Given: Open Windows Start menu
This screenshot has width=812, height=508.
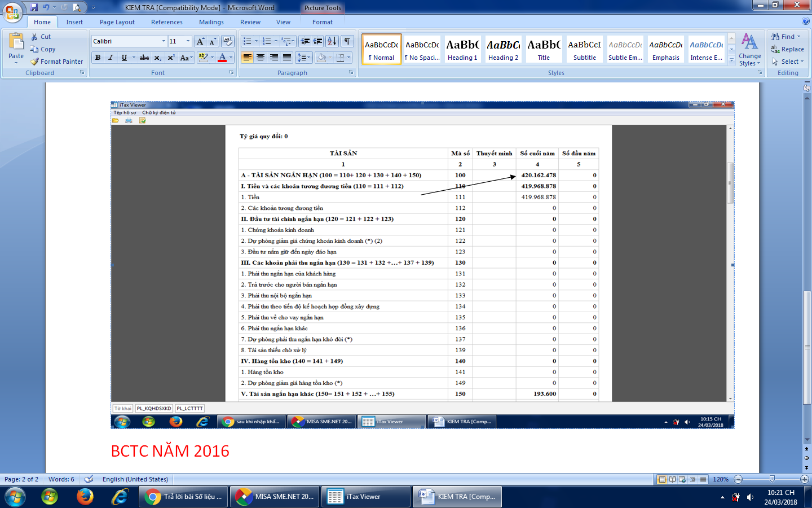Looking at the screenshot, I should pyautogui.click(x=15, y=497).
